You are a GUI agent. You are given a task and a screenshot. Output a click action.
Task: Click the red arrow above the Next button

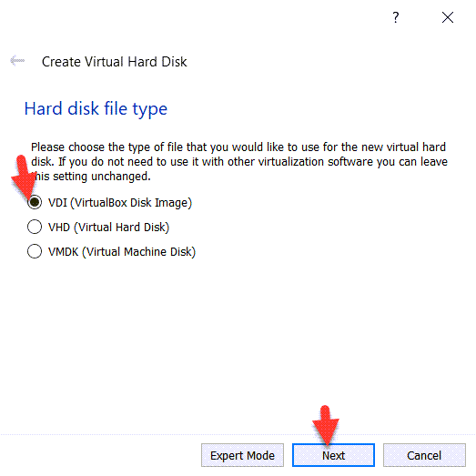[326, 426]
